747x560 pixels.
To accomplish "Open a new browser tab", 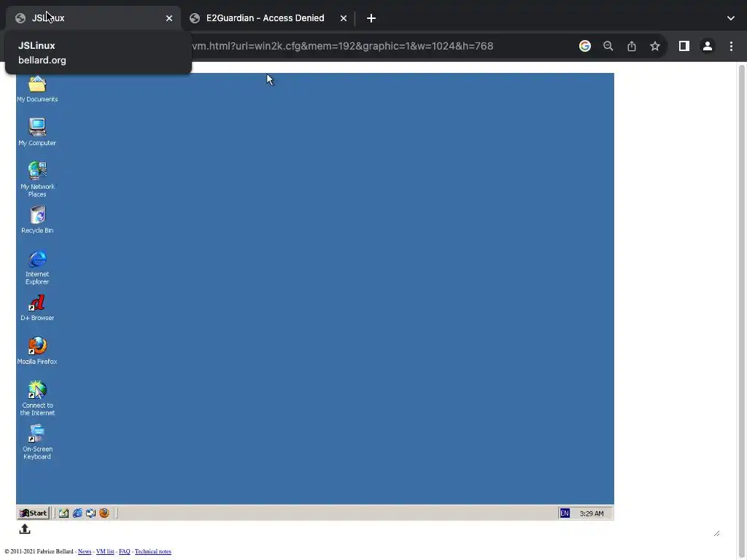I will click(x=371, y=18).
